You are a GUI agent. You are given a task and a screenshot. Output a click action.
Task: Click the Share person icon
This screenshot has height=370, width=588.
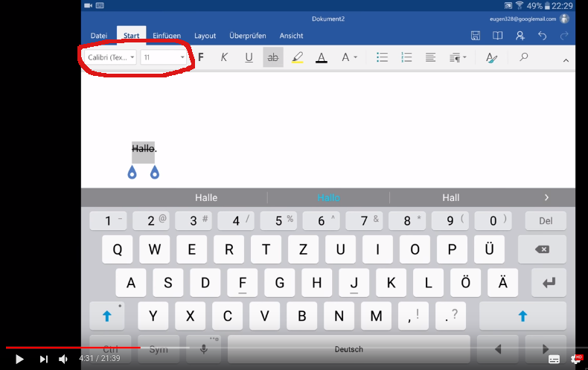click(x=520, y=35)
